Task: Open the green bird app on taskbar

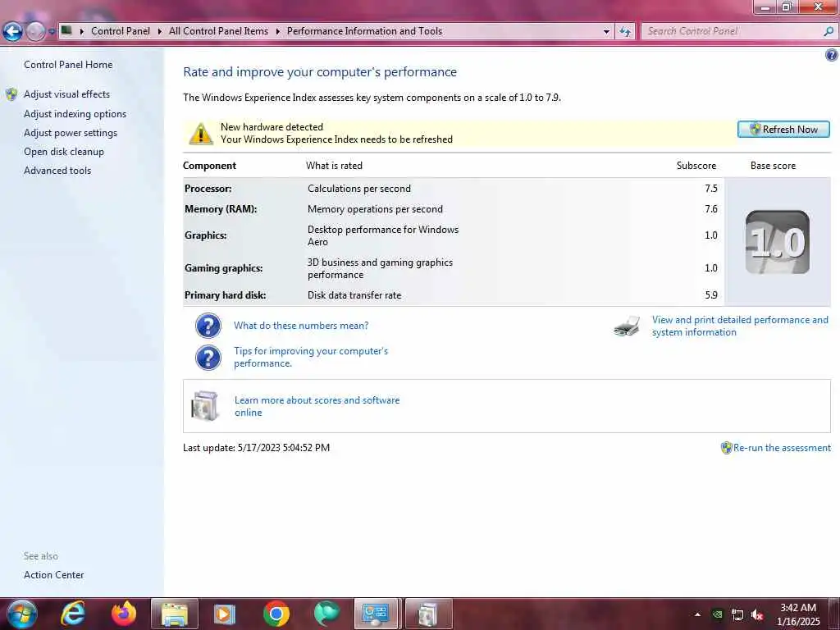Action: pyautogui.click(x=326, y=614)
